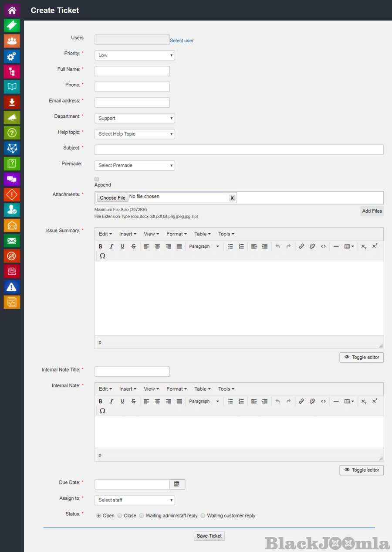Open the orange users group sidebar icon

12,41
